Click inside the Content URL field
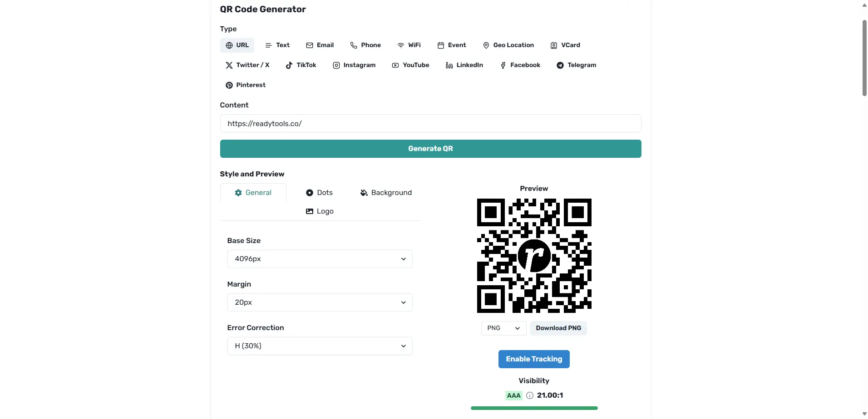This screenshot has height=419, width=868. coord(430,123)
